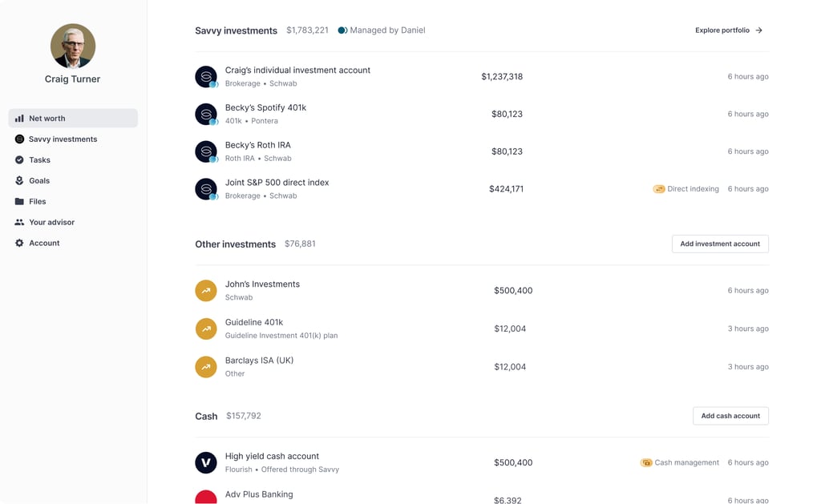Click Add cash account button

730,416
